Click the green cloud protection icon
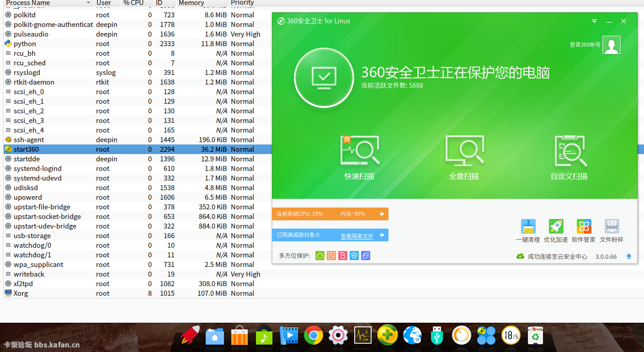644x352 pixels. pos(320,256)
